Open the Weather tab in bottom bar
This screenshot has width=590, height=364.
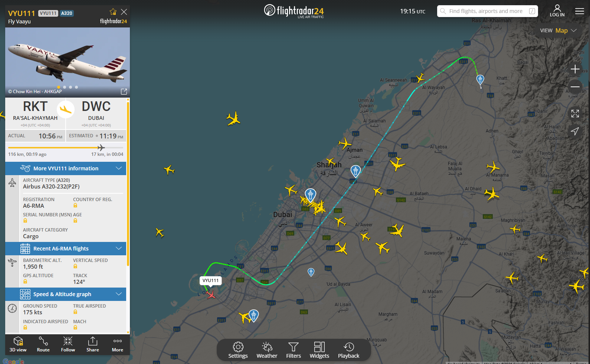point(267,350)
